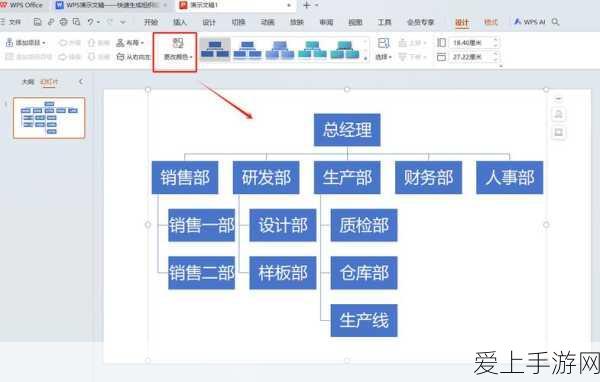Image resolution: width=600 pixels, height=382 pixels.
Task: Click the Print icon in quick access toolbar
Action: pyautogui.click(x=64, y=22)
